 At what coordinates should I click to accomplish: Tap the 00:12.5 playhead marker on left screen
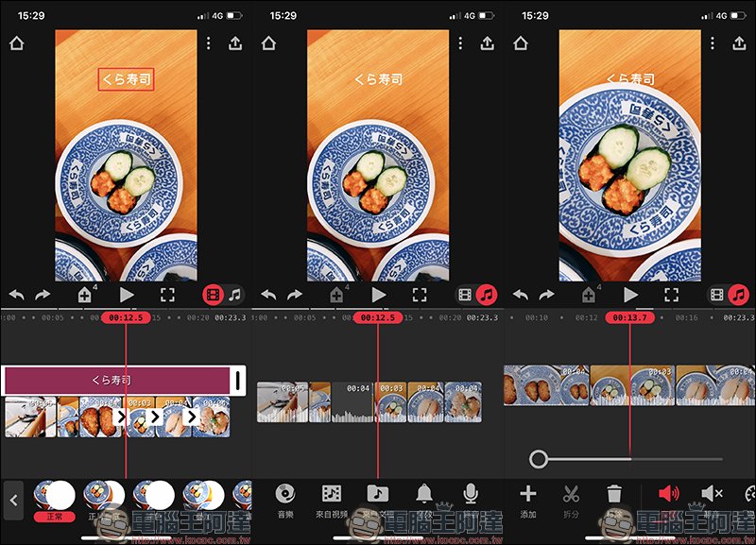click(x=126, y=317)
